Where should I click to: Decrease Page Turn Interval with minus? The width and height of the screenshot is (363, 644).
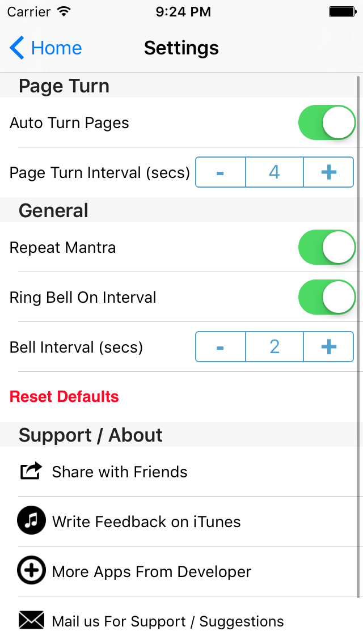point(221,172)
